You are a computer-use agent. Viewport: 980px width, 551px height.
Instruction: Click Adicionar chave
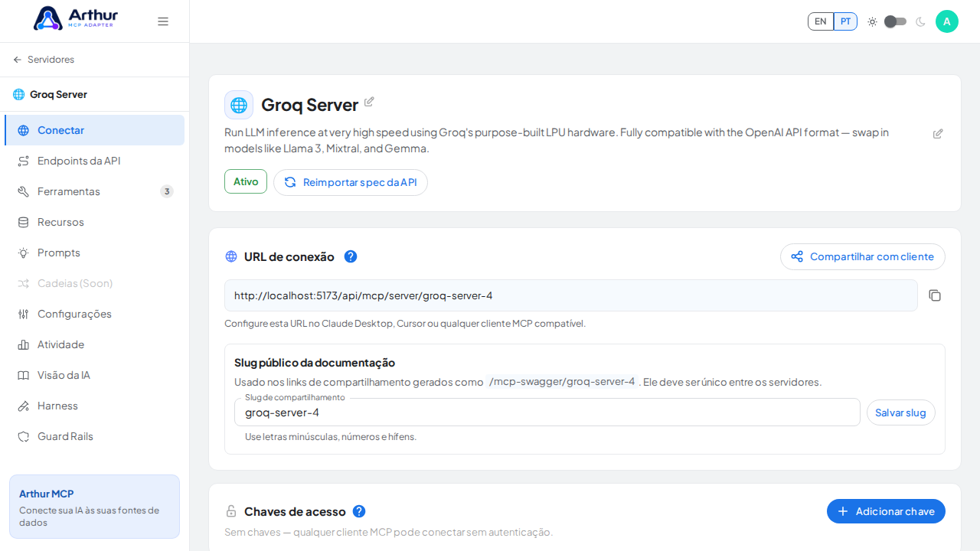(x=886, y=511)
